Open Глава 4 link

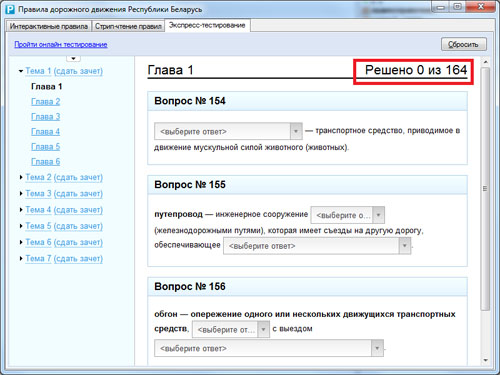tap(46, 132)
